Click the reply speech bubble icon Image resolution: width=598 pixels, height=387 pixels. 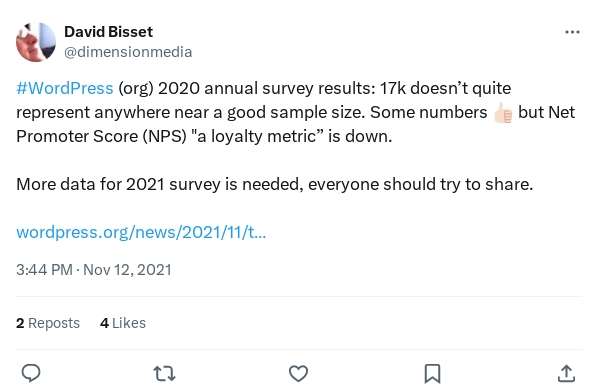(x=31, y=373)
